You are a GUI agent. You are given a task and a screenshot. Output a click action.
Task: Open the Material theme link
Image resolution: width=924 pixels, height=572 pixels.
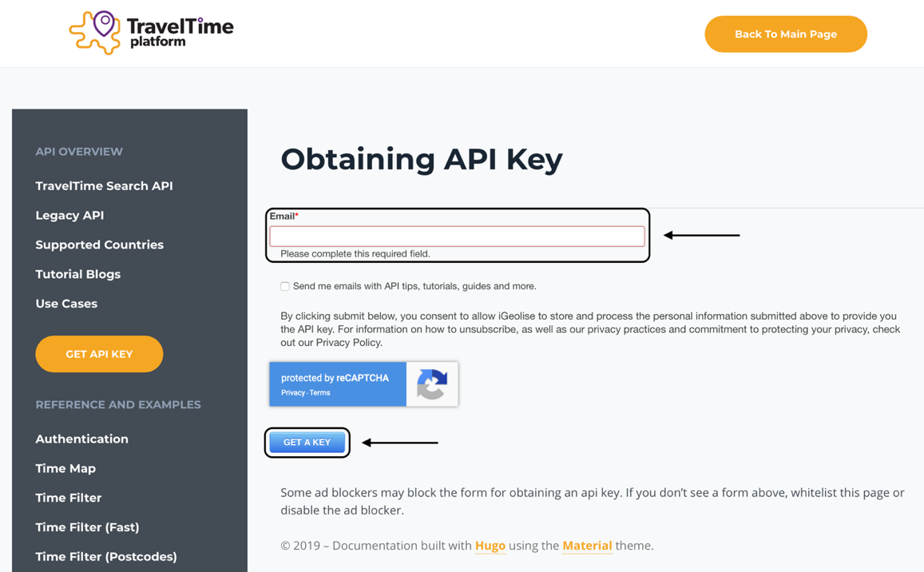[587, 546]
